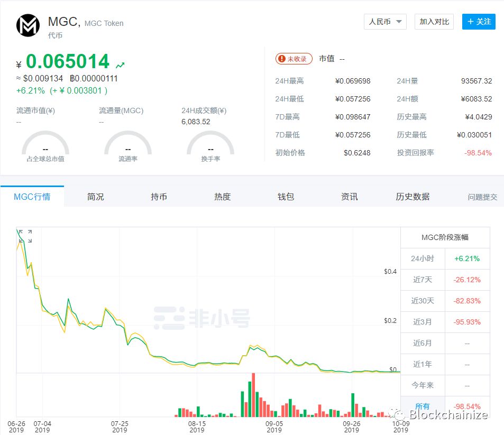Select the 24小时 period row
504x435 pixels.
click(445, 258)
